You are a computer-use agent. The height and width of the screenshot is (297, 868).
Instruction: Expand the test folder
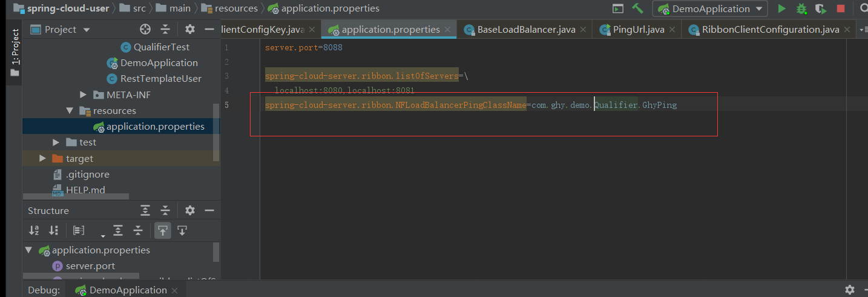(x=56, y=142)
